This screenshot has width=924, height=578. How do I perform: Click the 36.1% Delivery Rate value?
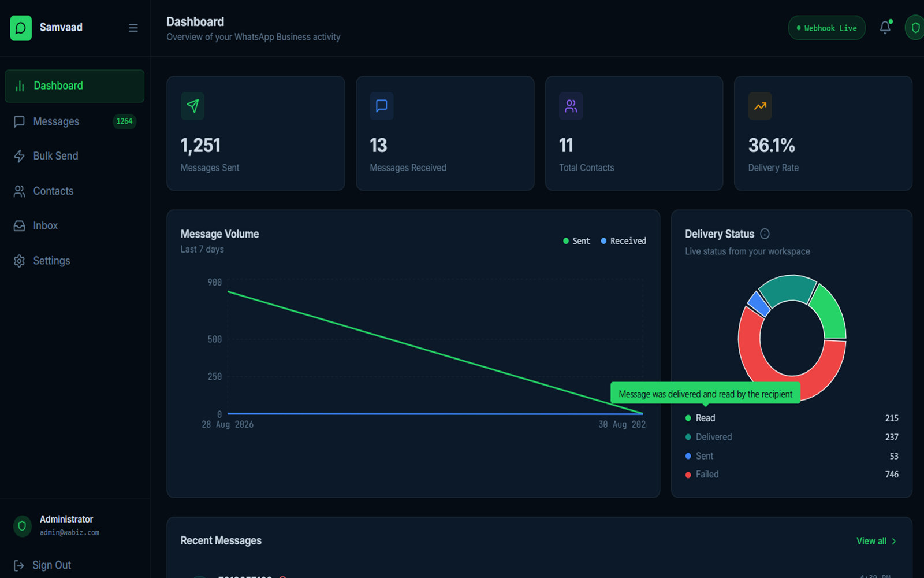coord(772,145)
